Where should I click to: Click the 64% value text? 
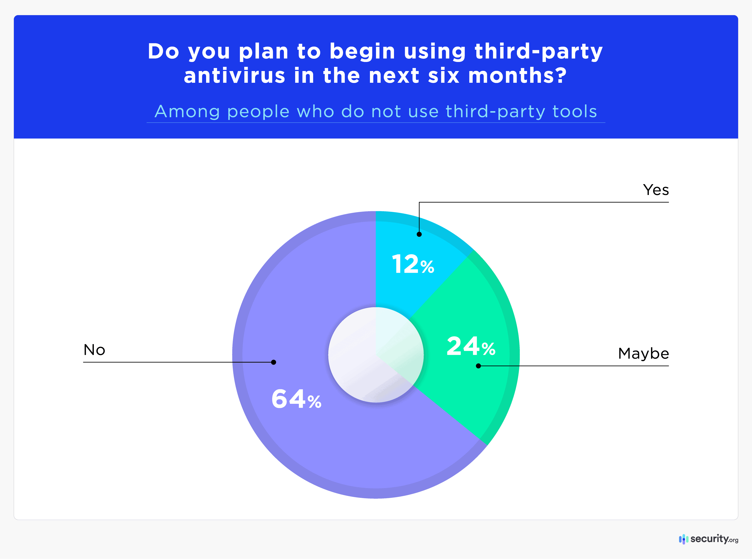(x=296, y=399)
